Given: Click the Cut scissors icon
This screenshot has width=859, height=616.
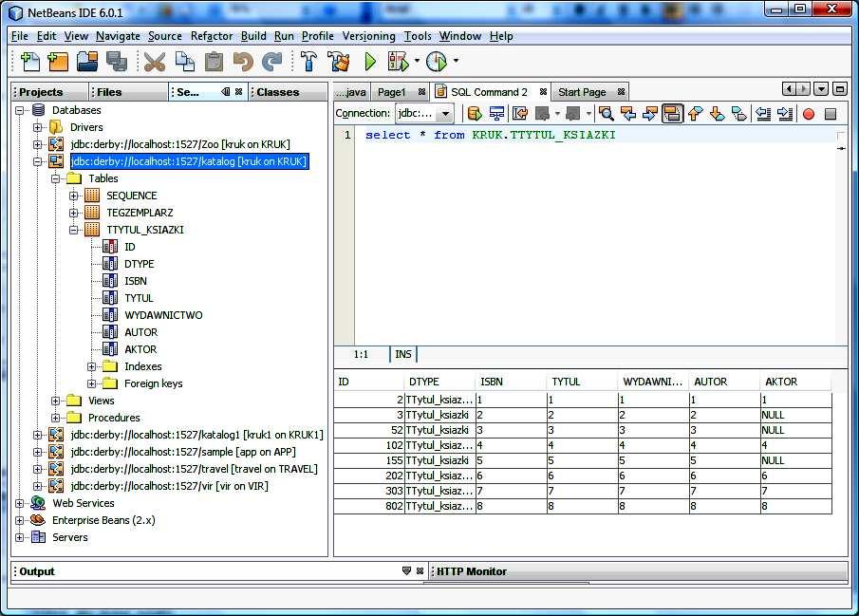Looking at the screenshot, I should [155, 62].
